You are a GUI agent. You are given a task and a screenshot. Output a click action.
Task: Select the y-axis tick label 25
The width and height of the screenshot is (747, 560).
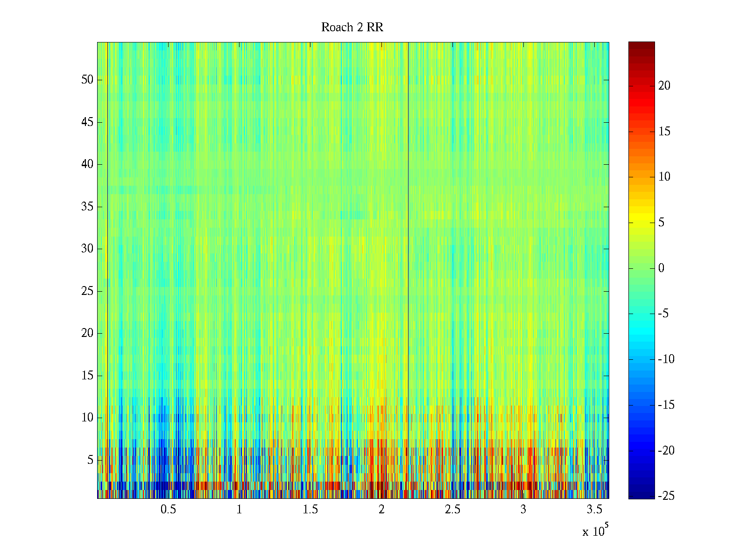click(x=87, y=291)
